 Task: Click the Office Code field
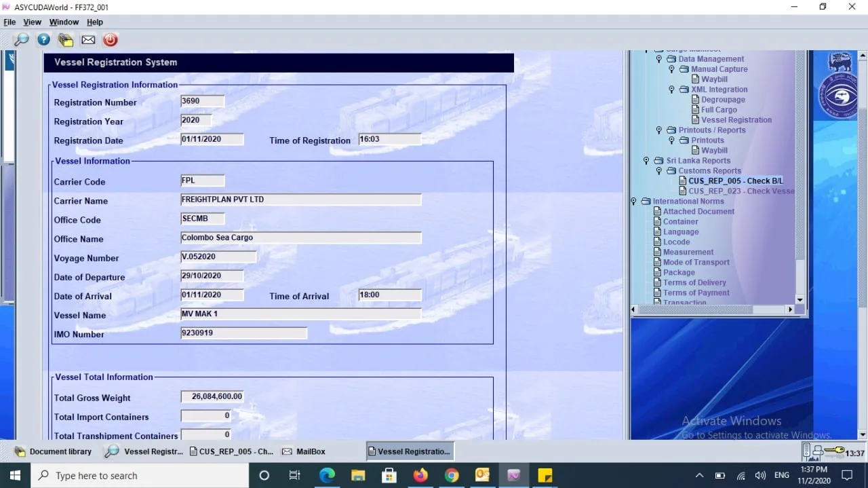(203, 219)
